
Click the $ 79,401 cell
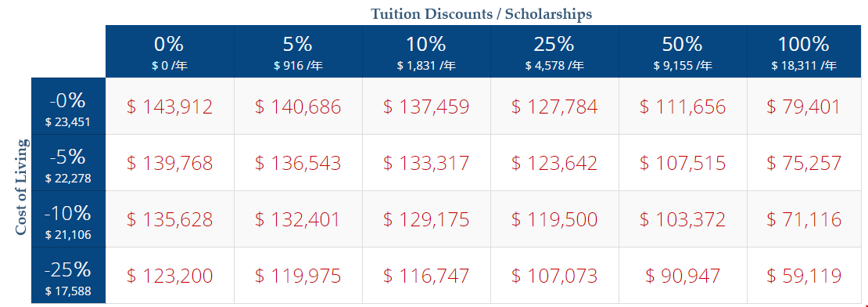point(805,107)
